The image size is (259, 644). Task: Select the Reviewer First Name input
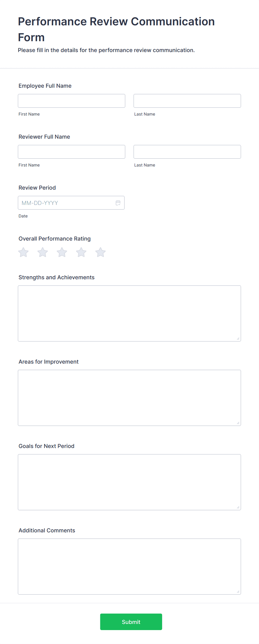pos(72,152)
